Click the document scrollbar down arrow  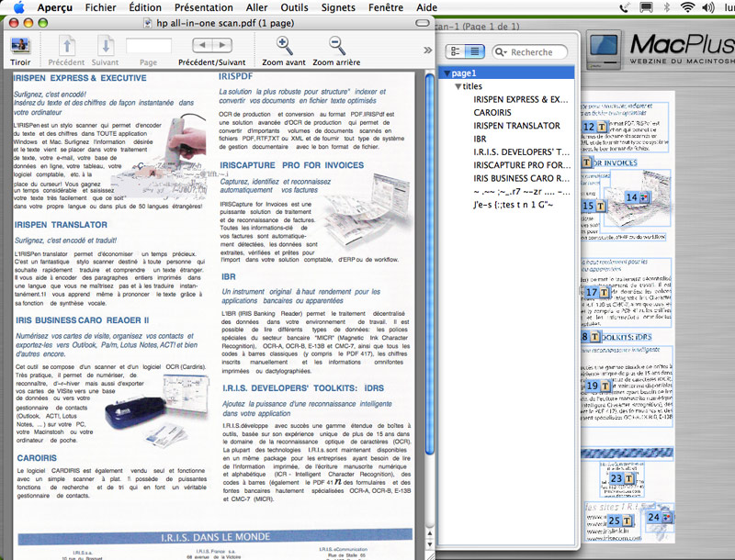click(x=429, y=544)
